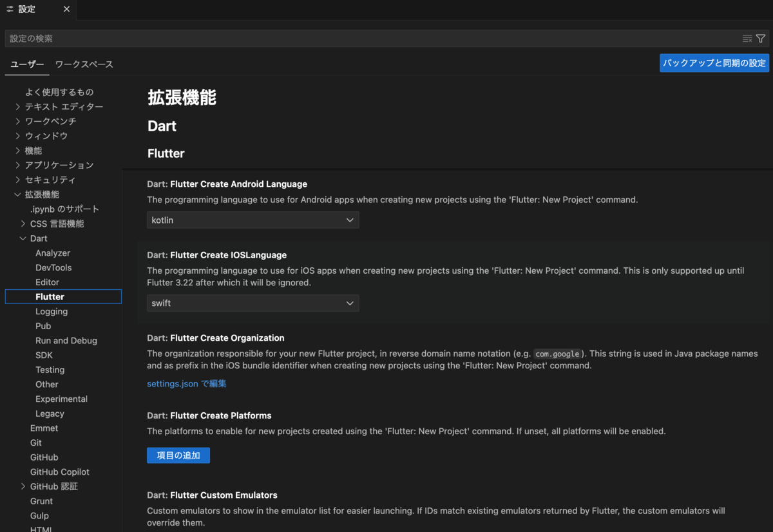Image resolution: width=773 pixels, height=532 pixels.
Task: Click Flutter Custom Emulators heading
Action: [x=224, y=495]
